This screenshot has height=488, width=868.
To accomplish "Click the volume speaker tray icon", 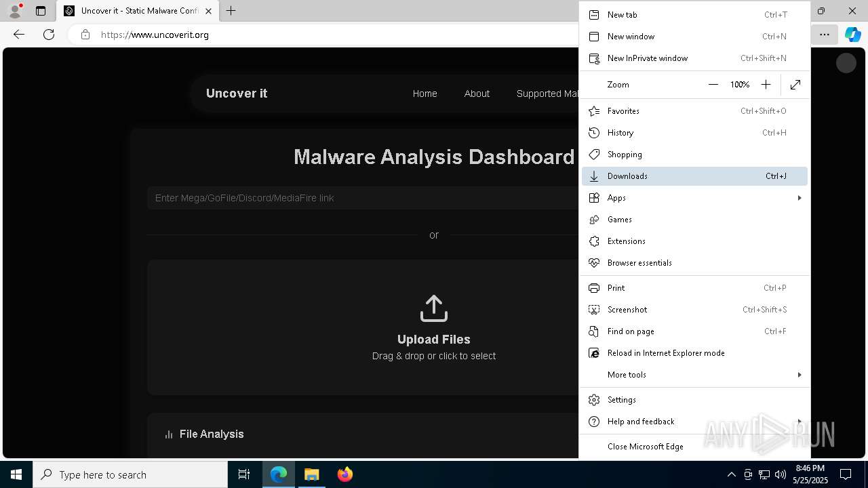I will (781, 474).
